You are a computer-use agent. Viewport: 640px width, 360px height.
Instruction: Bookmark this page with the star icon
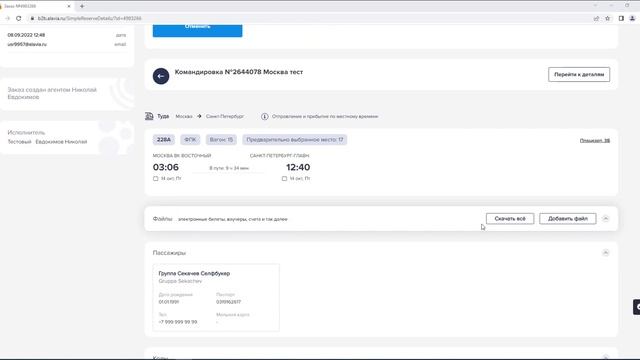[x=607, y=18]
